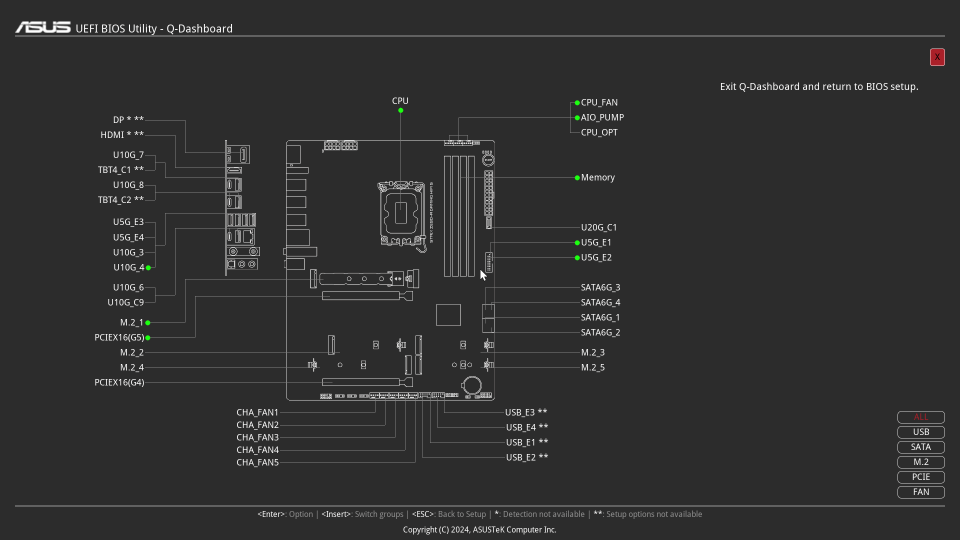Viewport: 960px width, 540px height.
Task: Select the M.2_3 slot label
Action: [x=593, y=353]
